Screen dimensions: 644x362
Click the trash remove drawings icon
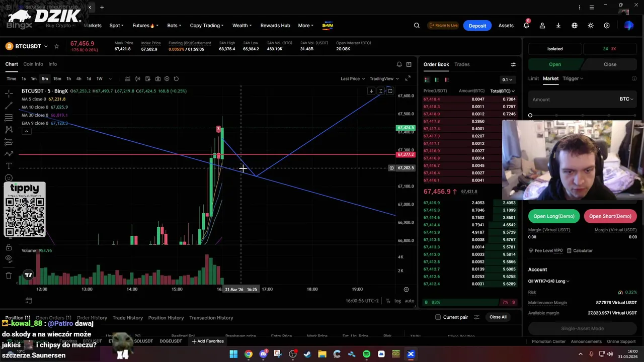click(x=9, y=276)
